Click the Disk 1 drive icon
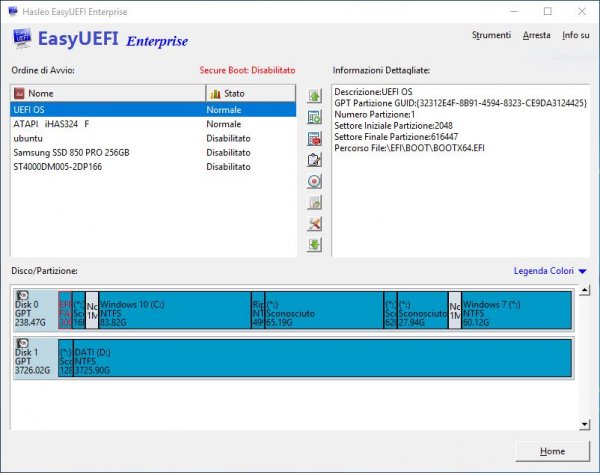Screen dimensions: 600x473 coord(23,343)
